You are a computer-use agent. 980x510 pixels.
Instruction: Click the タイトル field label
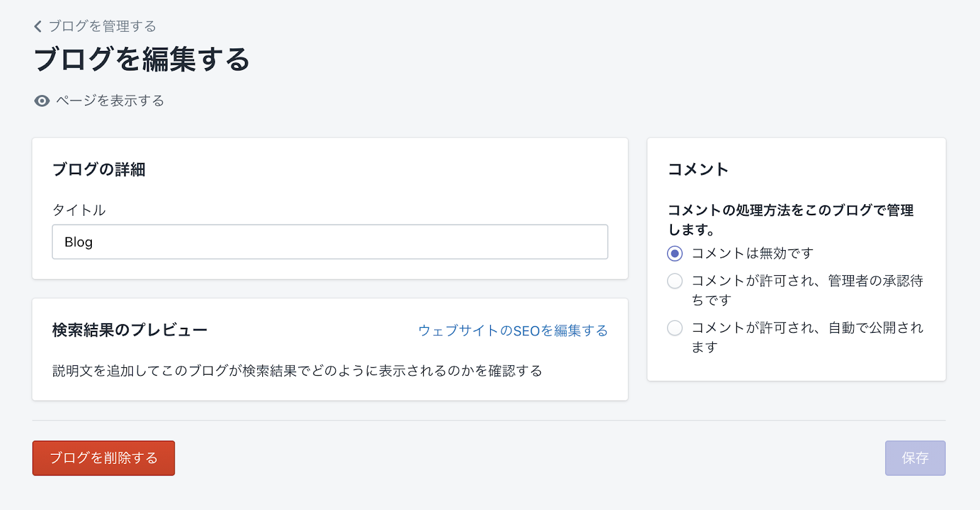[x=79, y=210]
